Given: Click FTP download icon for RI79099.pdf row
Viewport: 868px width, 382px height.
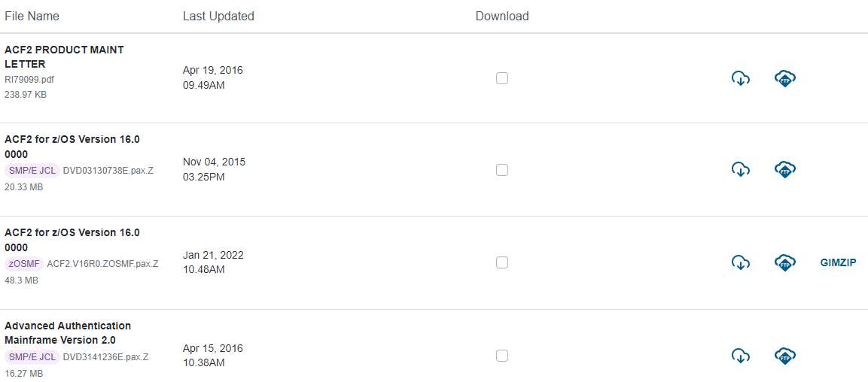Looking at the screenshot, I should point(785,78).
